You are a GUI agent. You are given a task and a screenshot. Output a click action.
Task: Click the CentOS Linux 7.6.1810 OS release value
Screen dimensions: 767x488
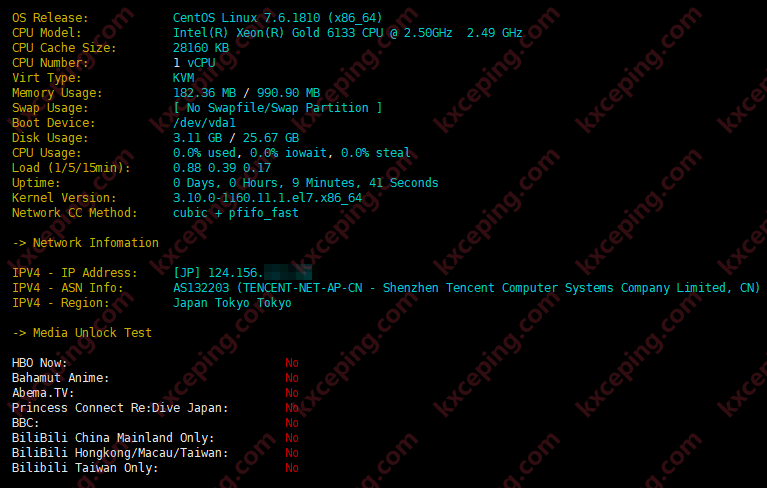277,18
